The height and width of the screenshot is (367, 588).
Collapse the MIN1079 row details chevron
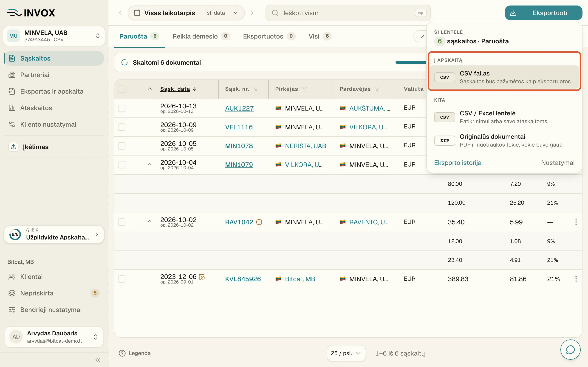pyautogui.click(x=150, y=164)
